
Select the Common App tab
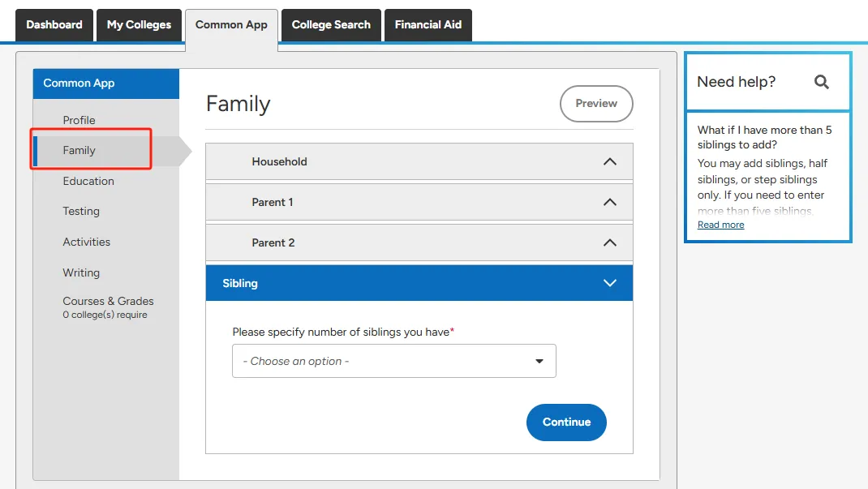click(231, 25)
